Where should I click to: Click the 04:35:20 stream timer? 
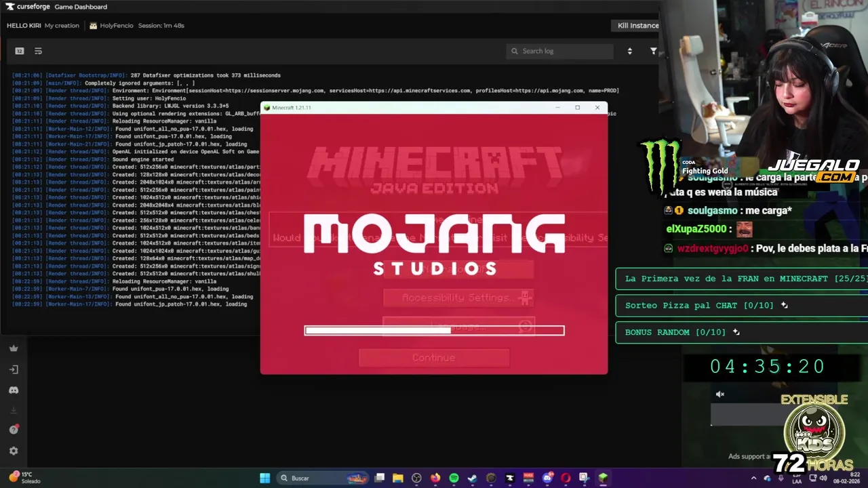tap(768, 367)
